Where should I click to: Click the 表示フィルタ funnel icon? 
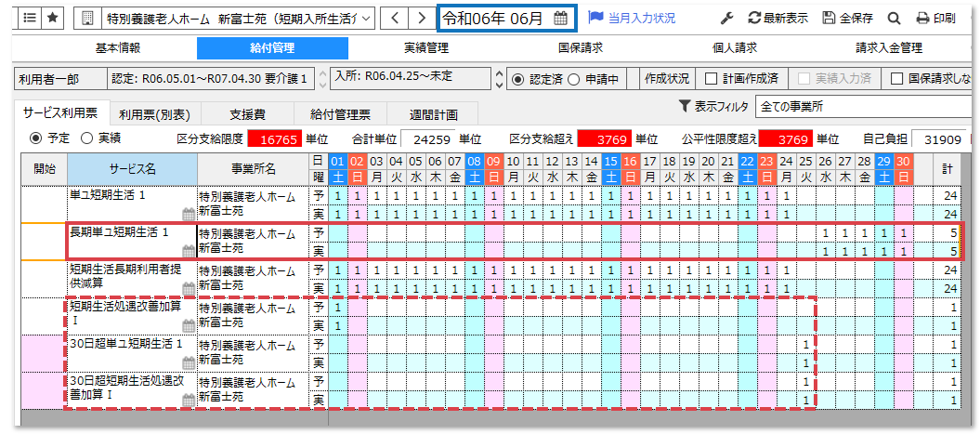click(x=685, y=106)
